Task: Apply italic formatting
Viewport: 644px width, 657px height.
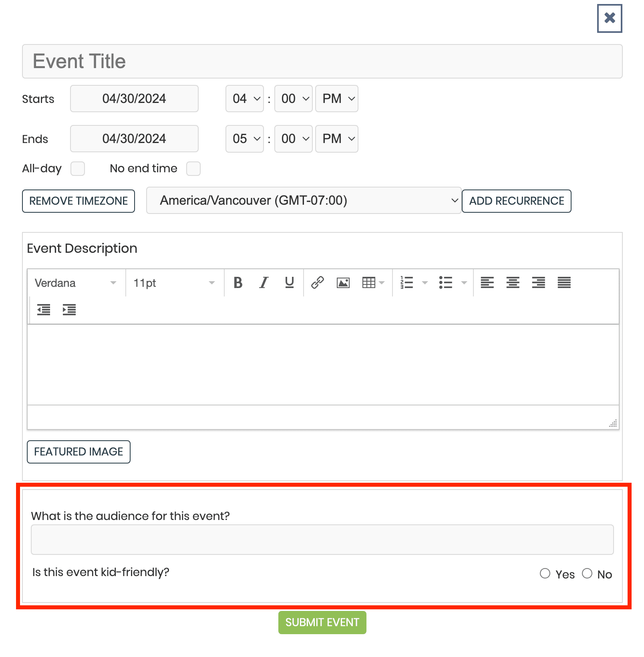Action: click(263, 283)
